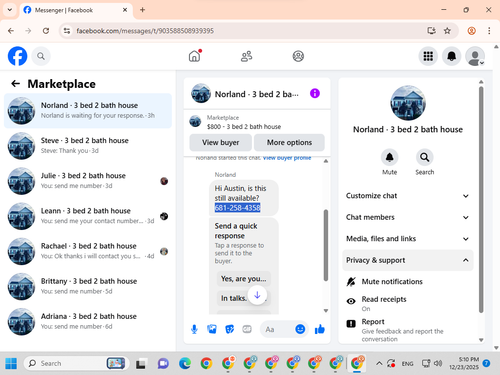The image size is (500, 375).
Task: Attach a photo with the image icon
Action: [x=212, y=329]
